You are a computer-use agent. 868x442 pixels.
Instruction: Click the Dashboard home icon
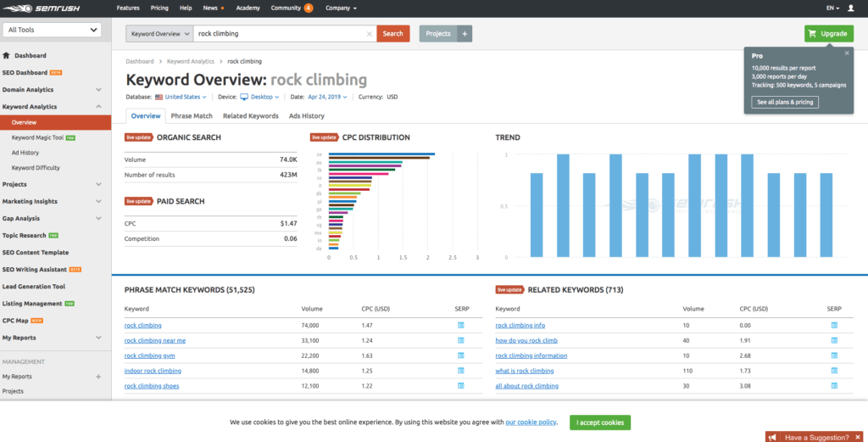point(6,55)
